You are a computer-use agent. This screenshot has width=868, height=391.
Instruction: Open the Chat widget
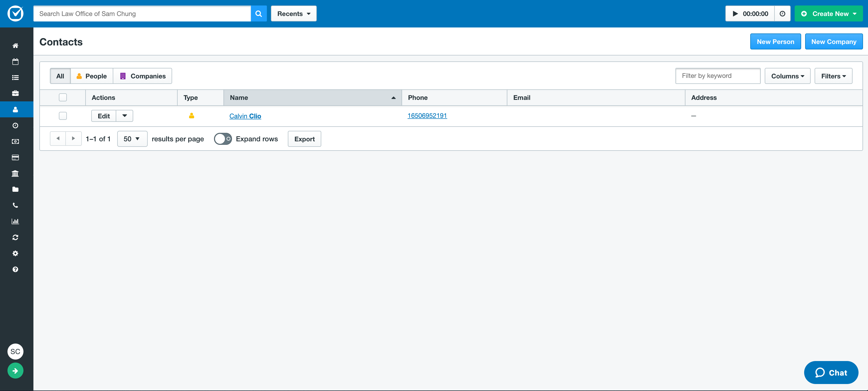831,373
